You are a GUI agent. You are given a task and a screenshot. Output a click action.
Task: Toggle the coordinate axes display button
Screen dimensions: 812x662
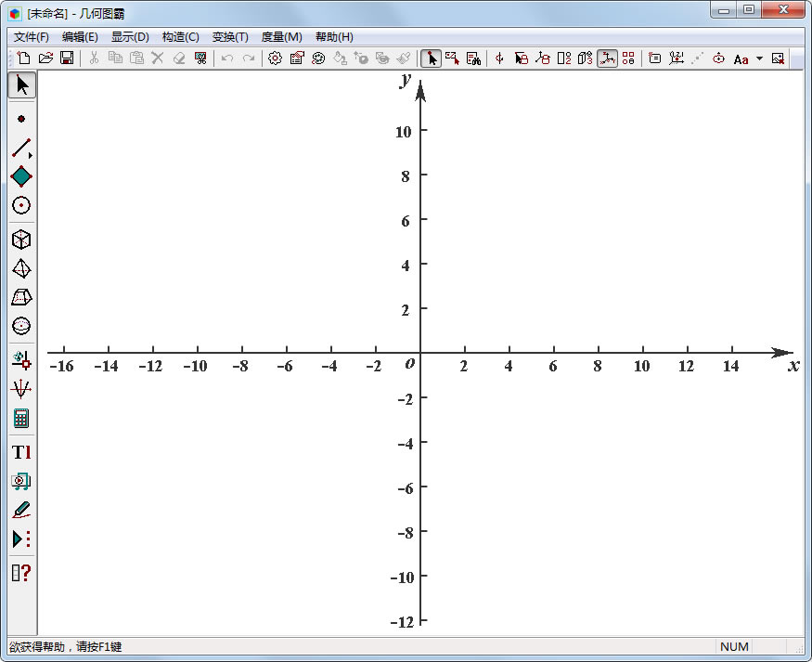(607, 58)
